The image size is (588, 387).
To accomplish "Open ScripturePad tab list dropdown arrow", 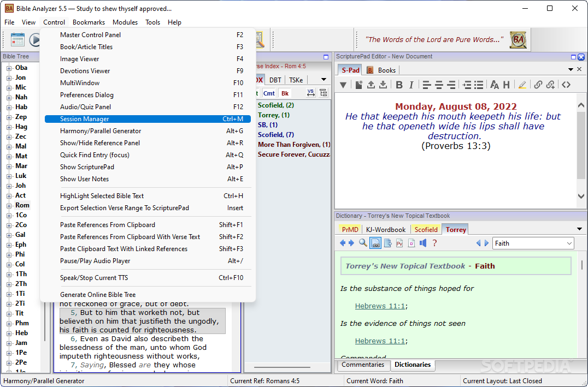I will [x=571, y=70].
